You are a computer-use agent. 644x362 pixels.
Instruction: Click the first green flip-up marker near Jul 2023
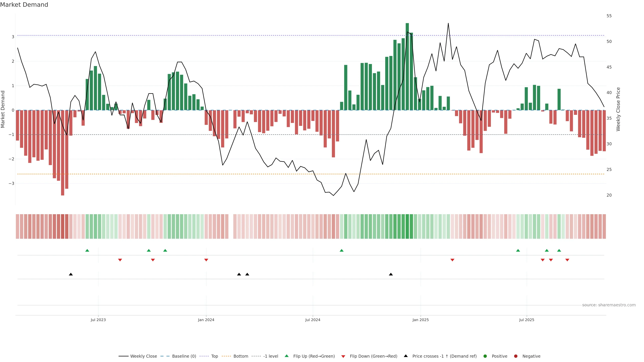[x=87, y=251]
